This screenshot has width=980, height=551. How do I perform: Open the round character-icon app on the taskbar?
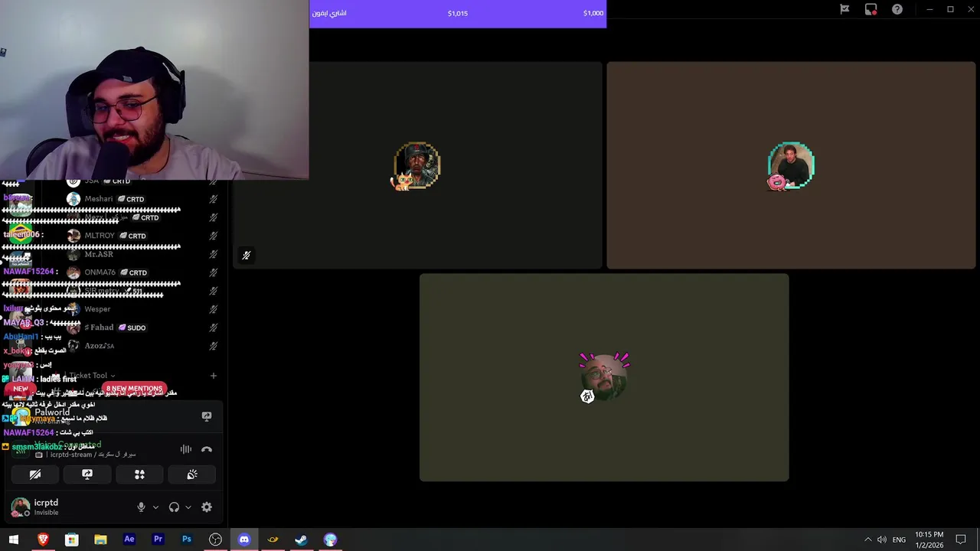pos(330,540)
